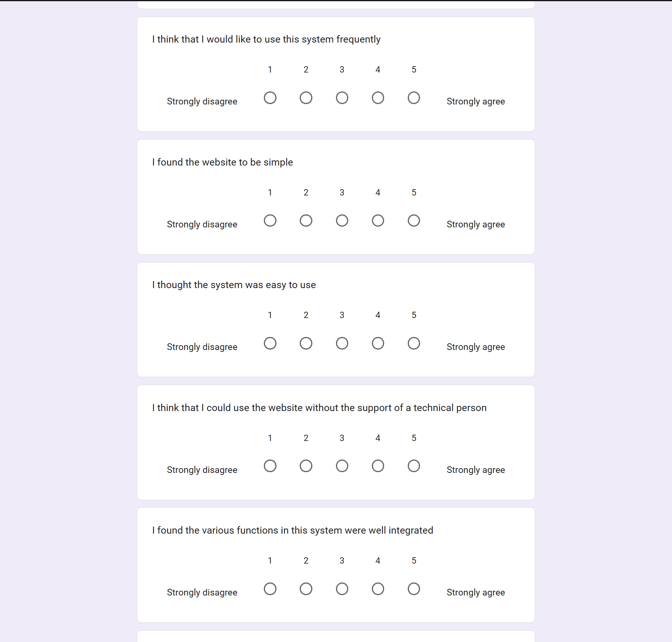Choose 4 for website being simple
This screenshot has width=672, height=642.
pyautogui.click(x=378, y=221)
